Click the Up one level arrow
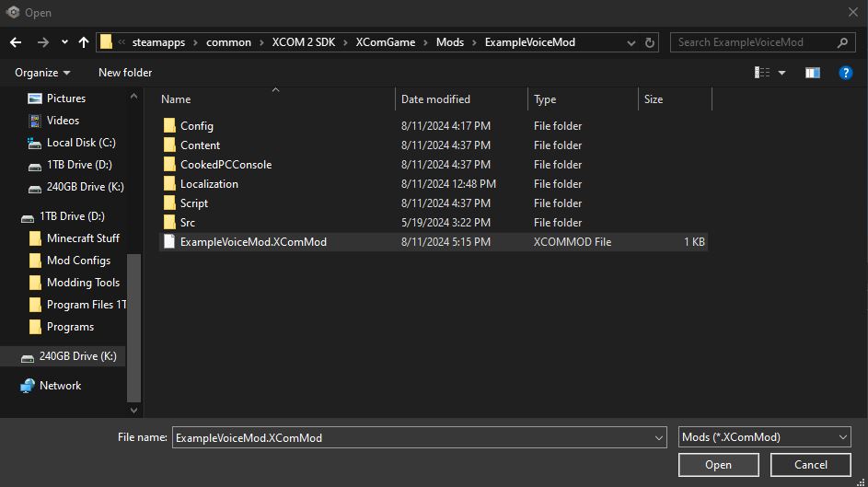This screenshot has width=868, height=487. [x=84, y=42]
